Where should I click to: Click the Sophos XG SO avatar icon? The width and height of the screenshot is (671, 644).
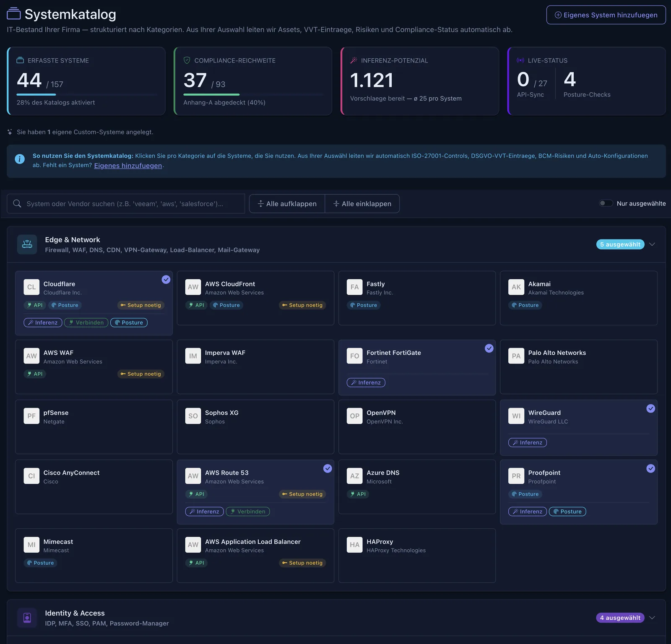[x=193, y=416]
